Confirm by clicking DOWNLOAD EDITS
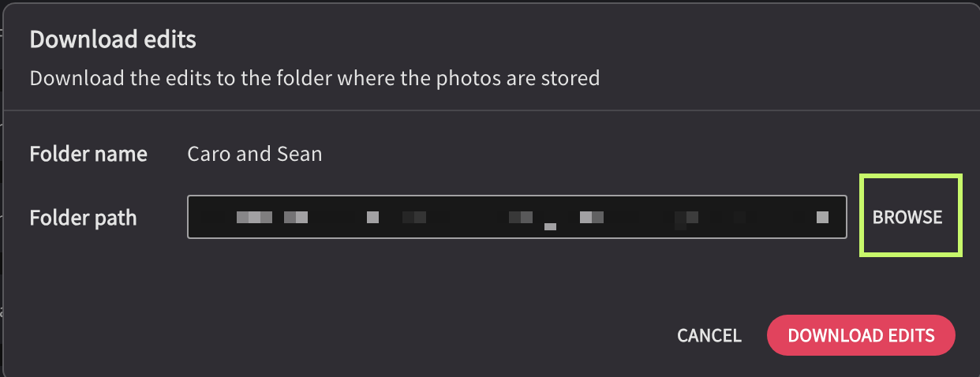980x377 pixels. click(x=861, y=335)
